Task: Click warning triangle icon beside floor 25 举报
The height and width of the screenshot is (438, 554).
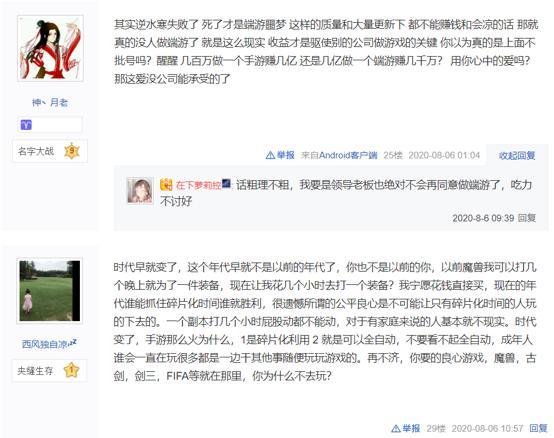Action: pos(270,155)
